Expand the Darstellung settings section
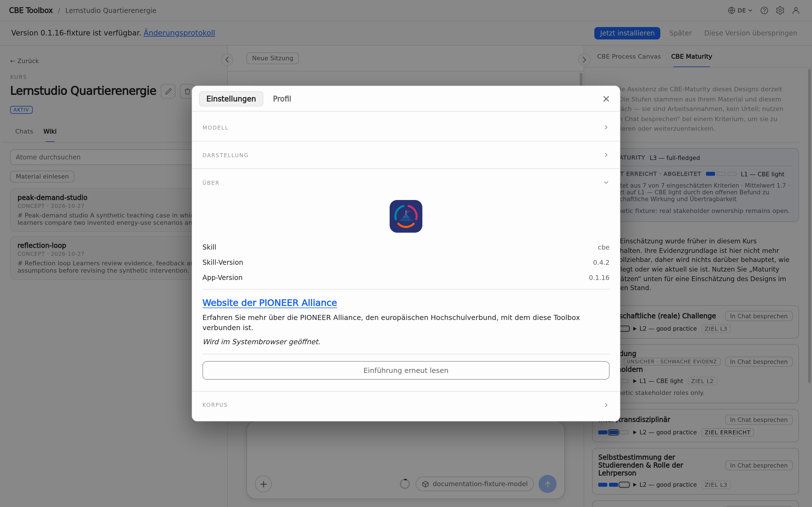Screen dimensions: 812x507 point(406,155)
